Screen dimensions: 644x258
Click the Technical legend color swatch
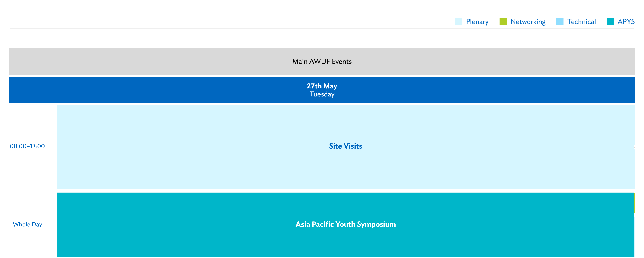tap(560, 21)
